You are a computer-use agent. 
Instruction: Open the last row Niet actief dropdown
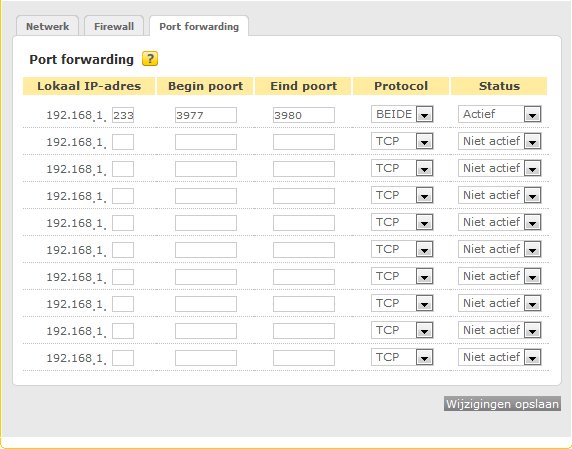pyautogui.click(x=499, y=357)
